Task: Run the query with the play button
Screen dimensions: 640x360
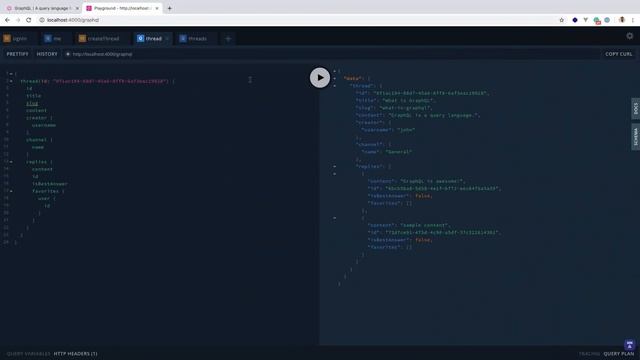Action: (320, 78)
